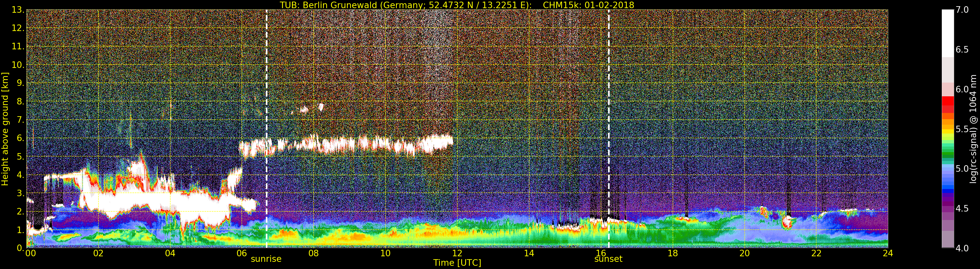Click the 'log(rc-signal) @ 1064 nm' colorbar label
This screenshot has height=269, width=980.
[973, 129]
